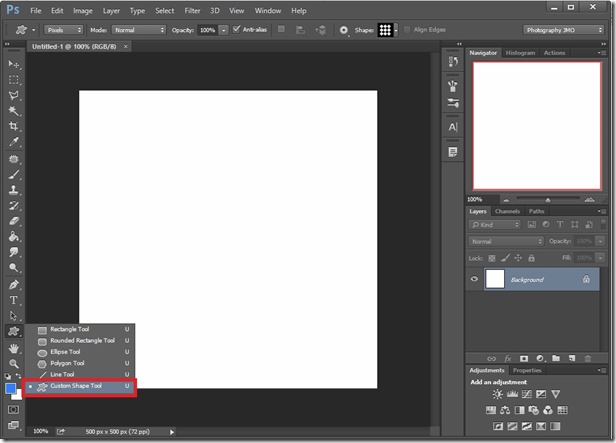
Task: Click the foreground color swatch
Action: [10, 388]
